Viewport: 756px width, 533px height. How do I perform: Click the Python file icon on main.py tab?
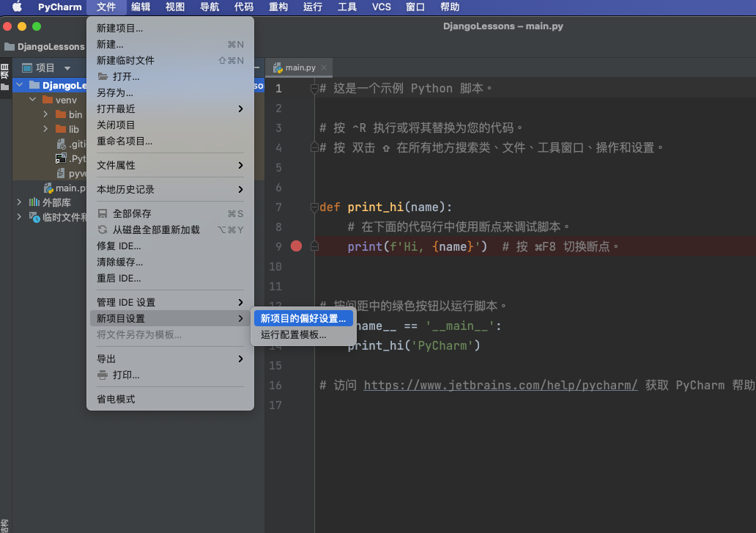click(278, 67)
